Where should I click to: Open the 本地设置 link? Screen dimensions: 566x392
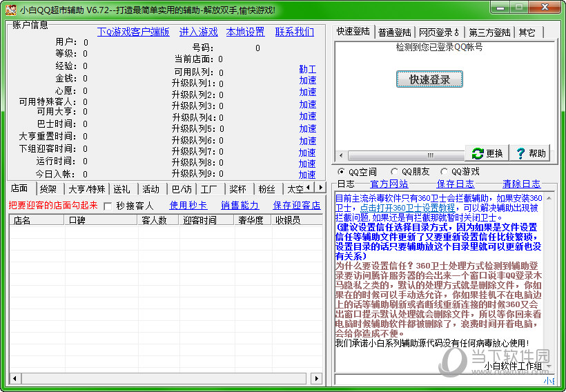[246, 32]
